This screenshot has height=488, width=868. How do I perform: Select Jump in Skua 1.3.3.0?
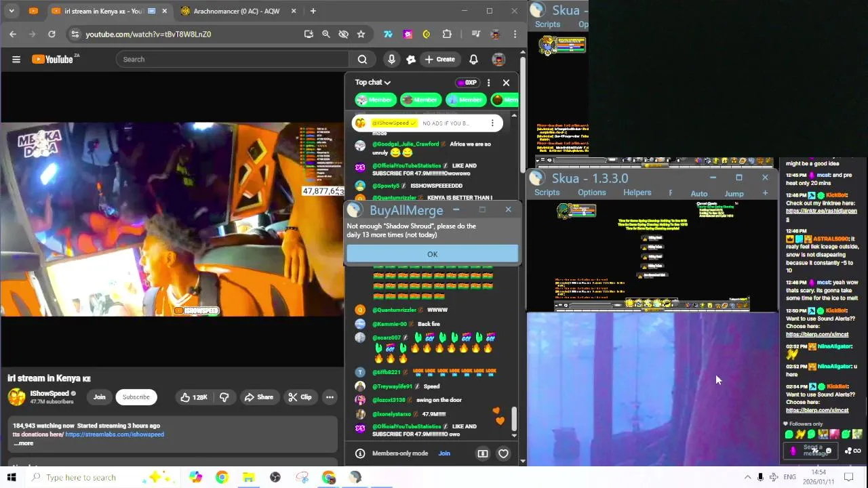[x=734, y=194]
